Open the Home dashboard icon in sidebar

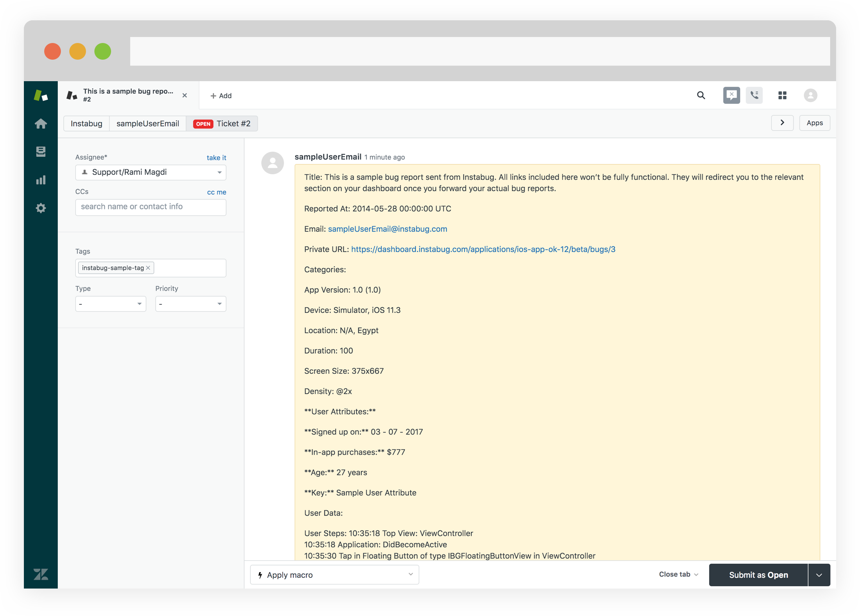point(41,124)
